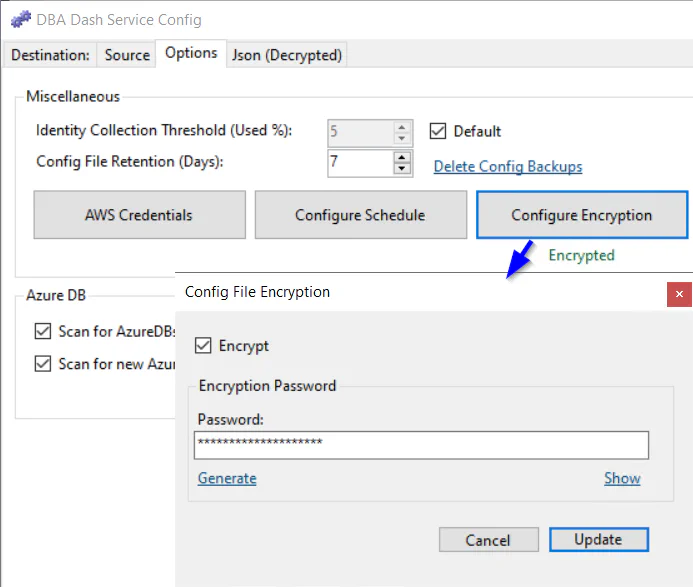This screenshot has height=587, width=693.
Task: Click the Identity Collection Threshold label
Action: pyautogui.click(x=164, y=130)
